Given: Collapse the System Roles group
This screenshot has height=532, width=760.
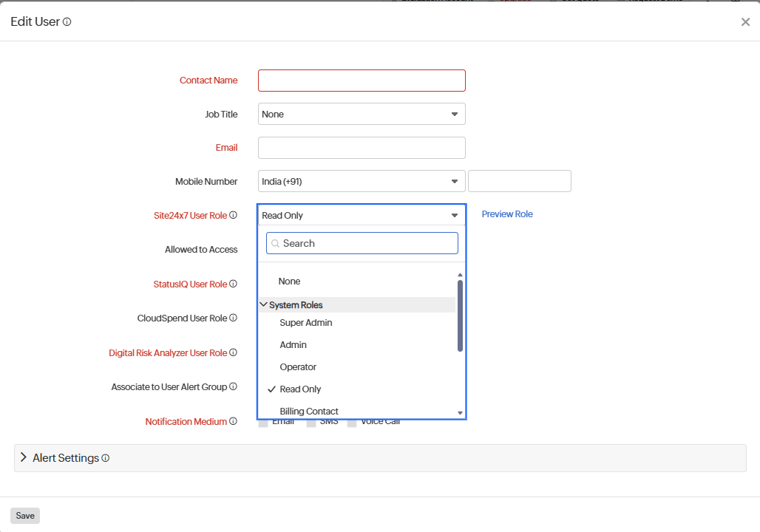Looking at the screenshot, I should tap(263, 304).
